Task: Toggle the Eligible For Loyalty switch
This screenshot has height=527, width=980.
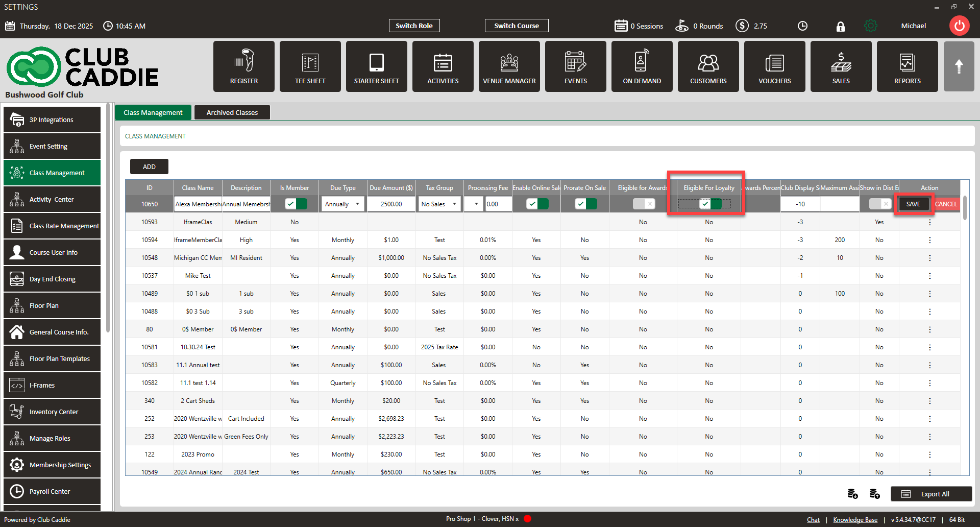Action: click(x=709, y=204)
